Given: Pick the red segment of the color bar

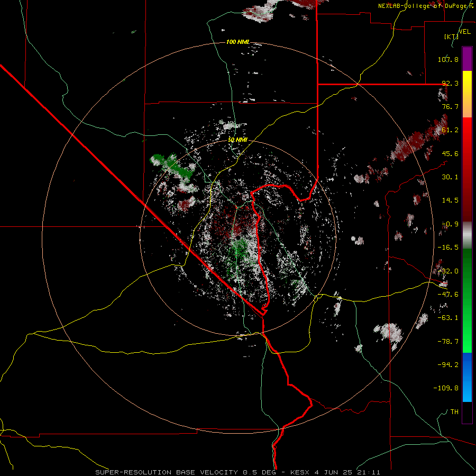Looking at the screenshot, I should [x=467, y=169].
